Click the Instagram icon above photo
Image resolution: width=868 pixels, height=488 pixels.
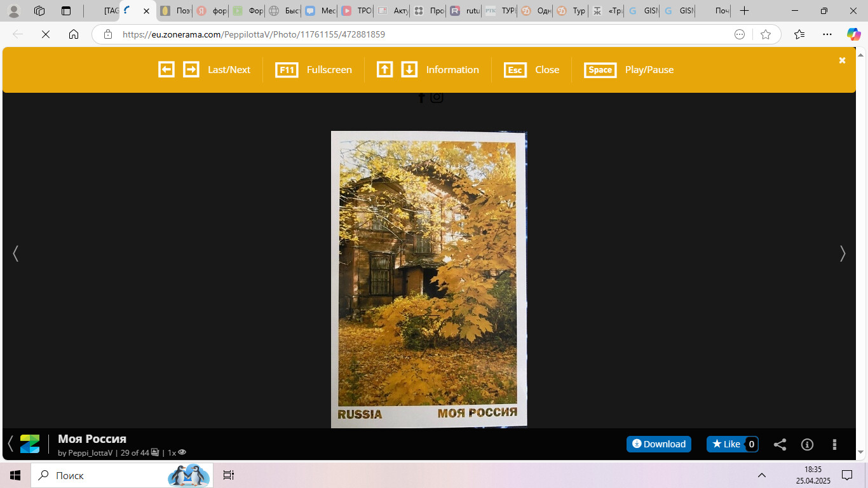[437, 97]
